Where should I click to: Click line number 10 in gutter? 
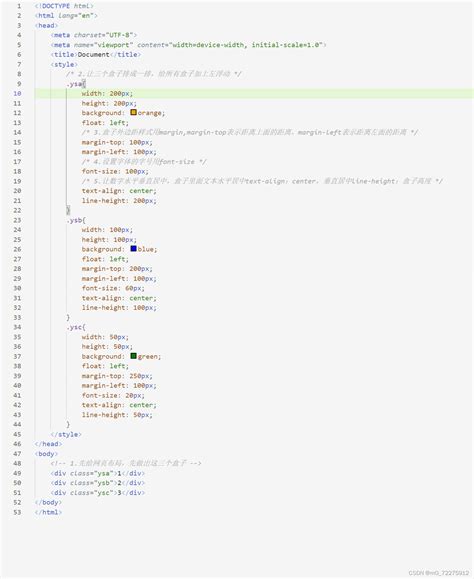17,93
